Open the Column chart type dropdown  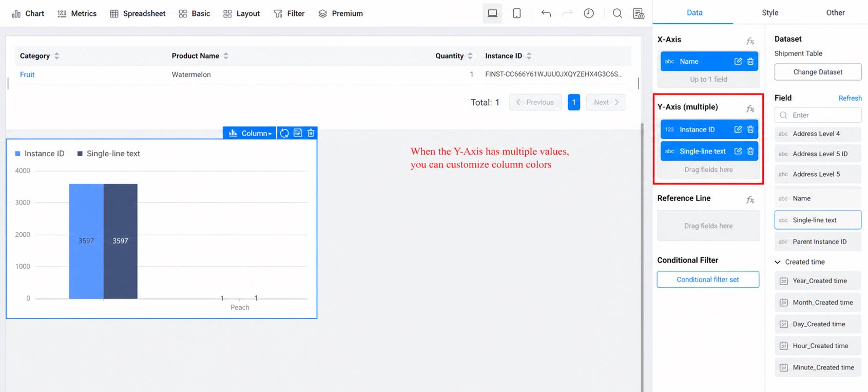pyautogui.click(x=249, y=133)
